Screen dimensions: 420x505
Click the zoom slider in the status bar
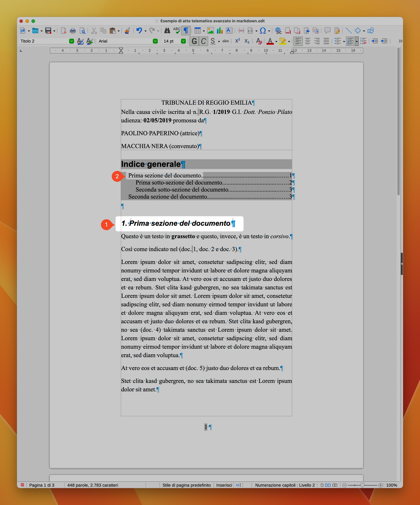click(x=363, y=485)
